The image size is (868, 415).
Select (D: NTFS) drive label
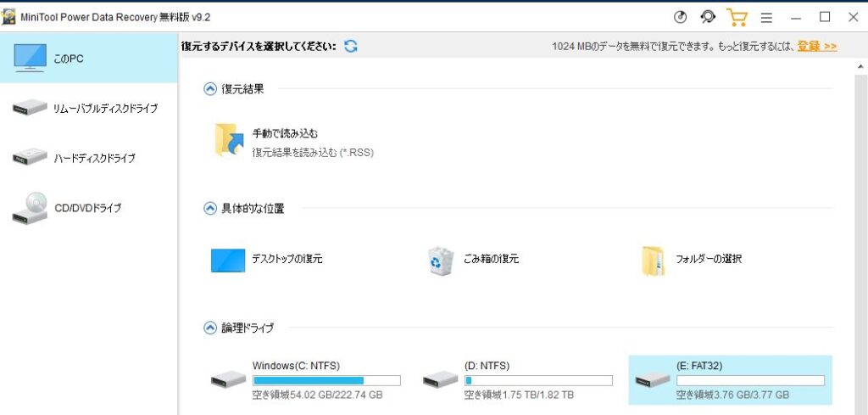[x=487, y=366]
